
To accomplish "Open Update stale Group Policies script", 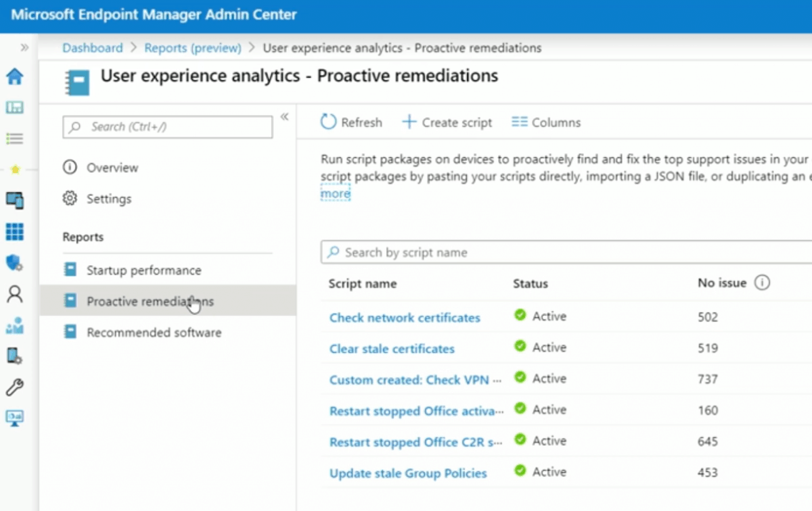I will pyautogui.click(x=408, y=473).
